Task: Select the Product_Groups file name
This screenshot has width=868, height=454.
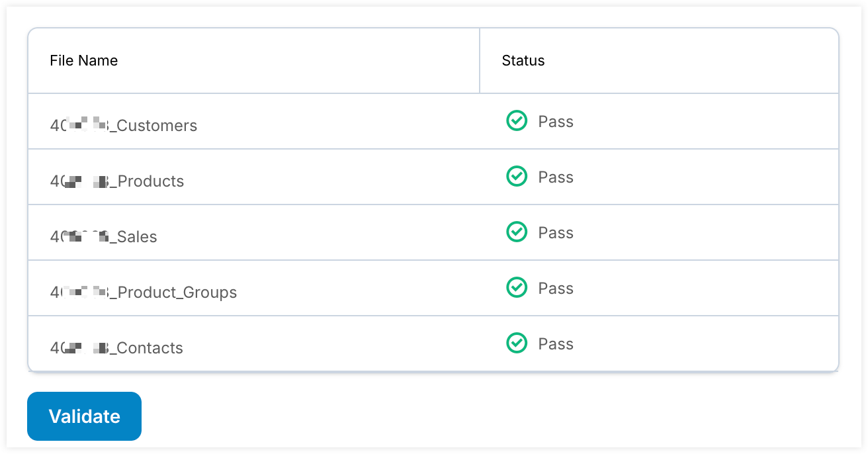Action: (144, 293)
